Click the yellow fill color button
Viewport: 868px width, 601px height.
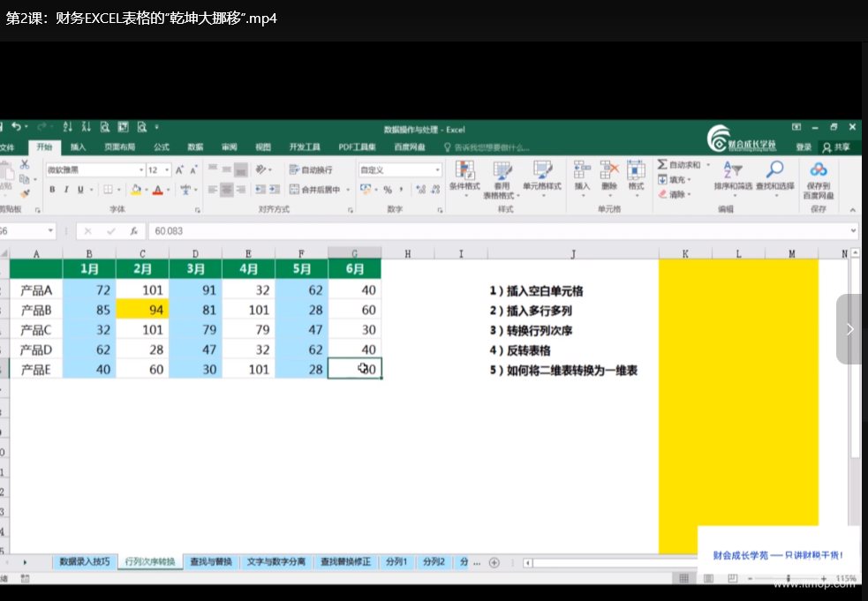point(136,189)
